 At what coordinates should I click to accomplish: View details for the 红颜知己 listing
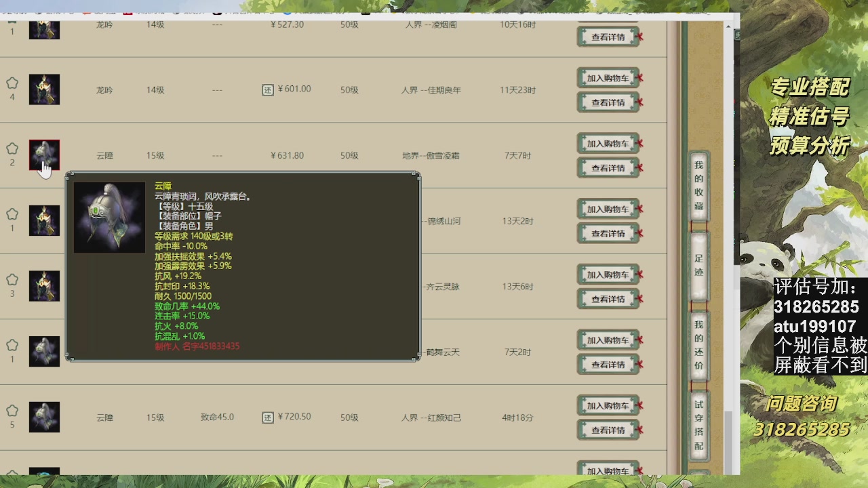[608, 430]
